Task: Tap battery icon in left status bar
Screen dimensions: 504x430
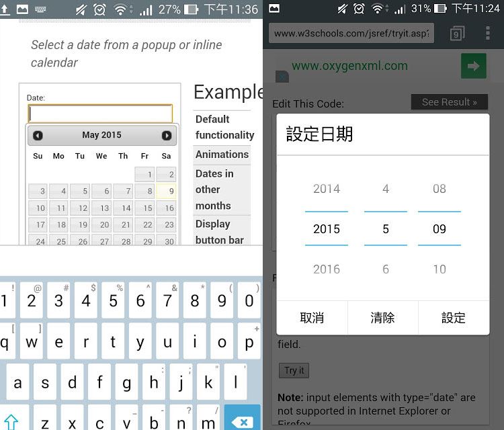Action: (192, 9)
